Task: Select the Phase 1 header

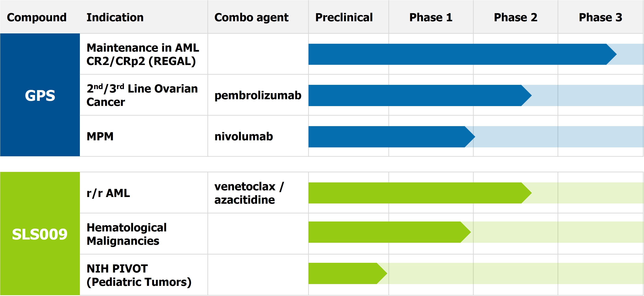Action: tap(431, 17)
